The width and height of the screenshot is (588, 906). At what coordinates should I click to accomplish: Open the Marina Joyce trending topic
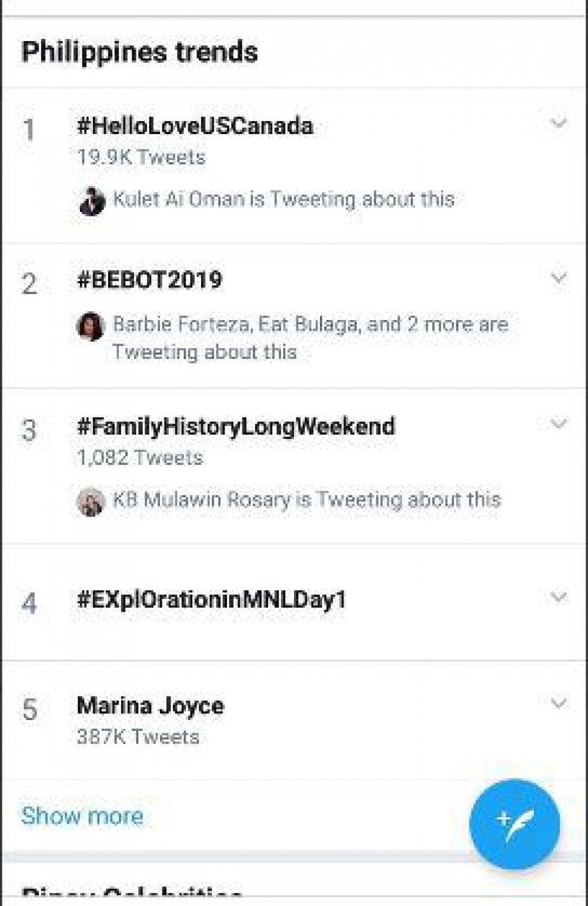tap(150, 705)
